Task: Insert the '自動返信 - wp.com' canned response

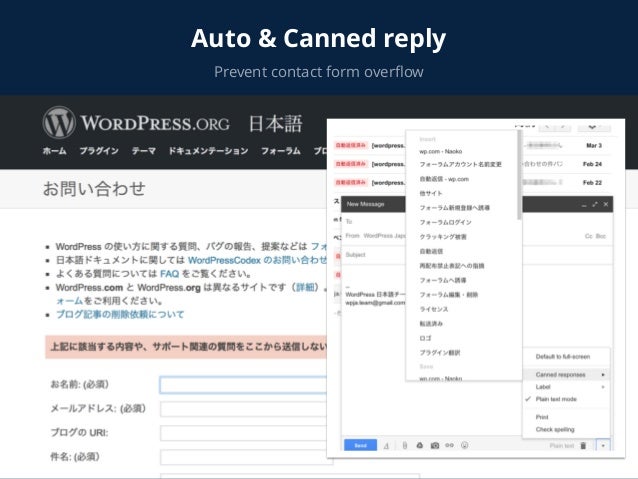Action: coord(444,179)
